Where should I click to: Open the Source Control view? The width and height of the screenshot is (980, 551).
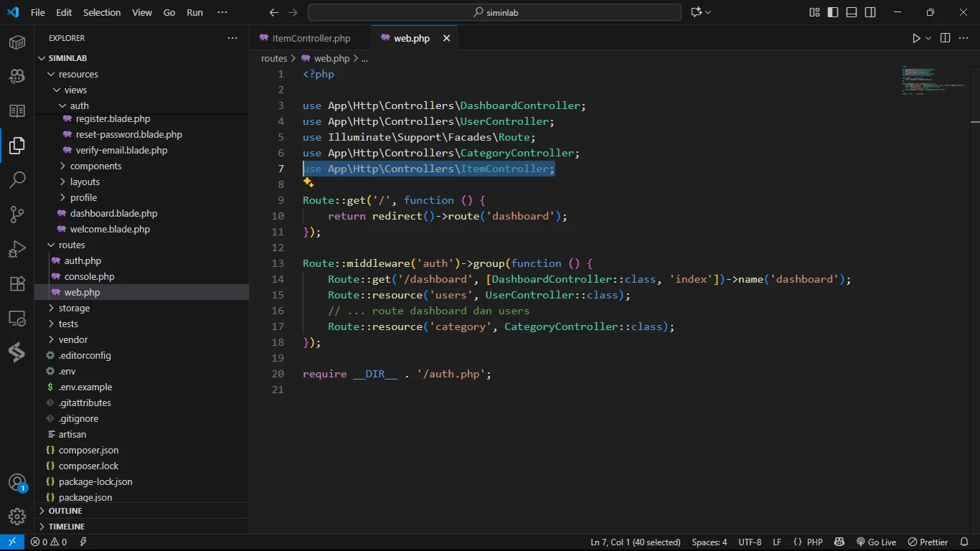(x=17, y=214)
